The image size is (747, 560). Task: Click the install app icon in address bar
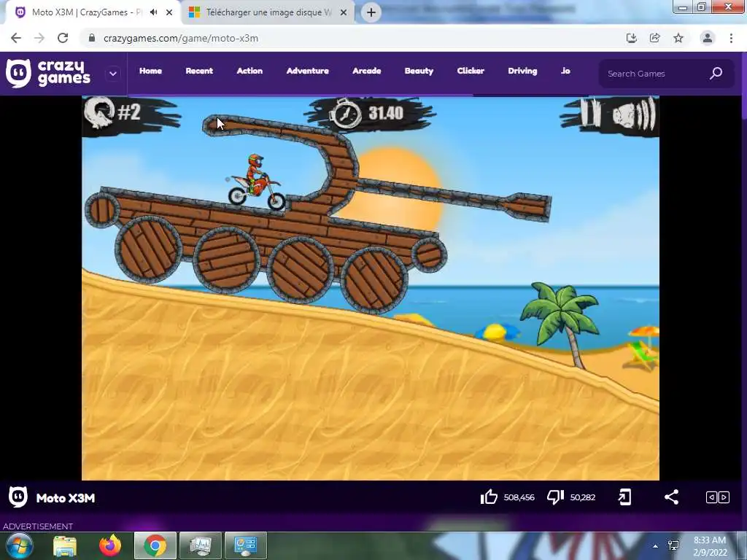(x=632, y=38)
